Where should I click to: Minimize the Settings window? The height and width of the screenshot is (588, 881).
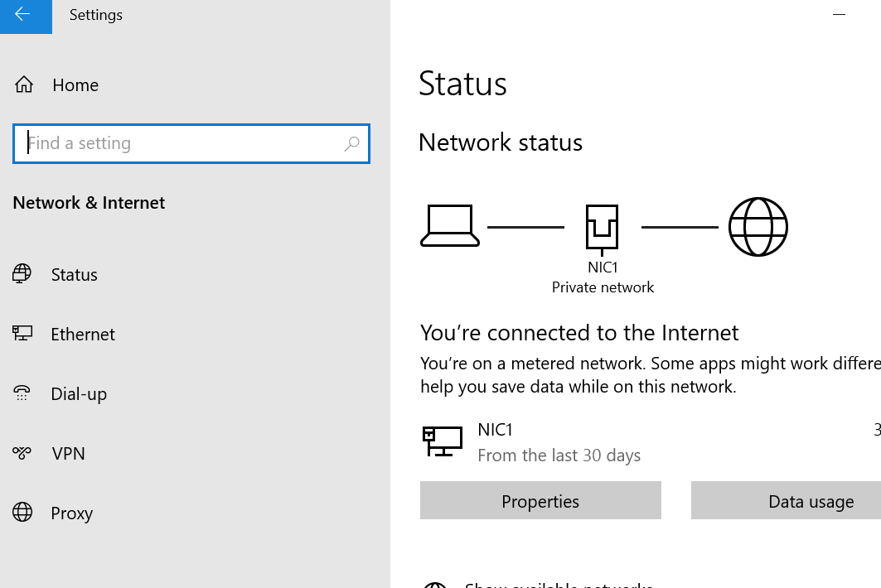coord(839,15)
